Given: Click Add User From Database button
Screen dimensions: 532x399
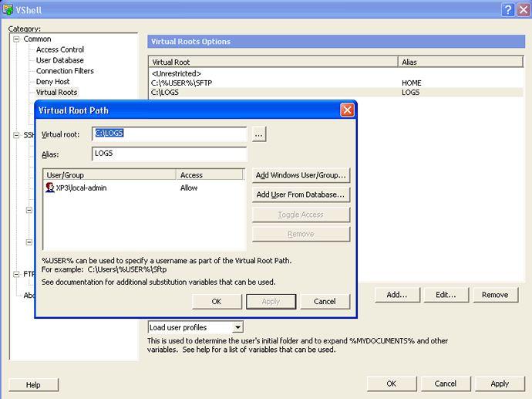Looking at the screenshot, I should (301, 194).
